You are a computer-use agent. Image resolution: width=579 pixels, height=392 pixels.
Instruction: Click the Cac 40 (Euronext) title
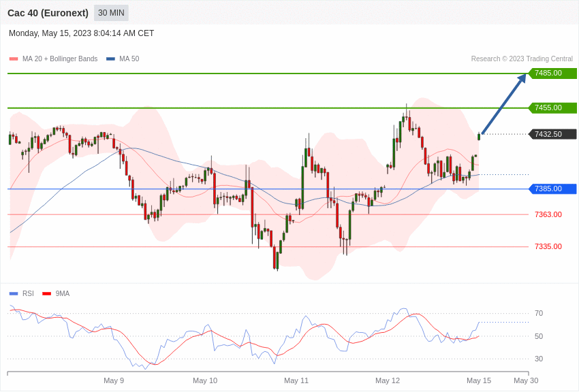click(48, 13)
